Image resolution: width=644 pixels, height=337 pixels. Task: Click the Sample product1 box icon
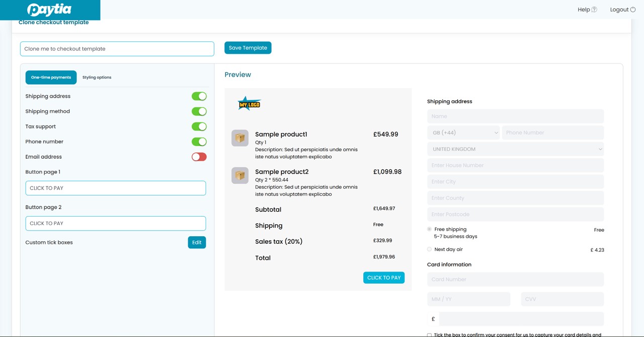pyautogui.click(x=240, y=138)
